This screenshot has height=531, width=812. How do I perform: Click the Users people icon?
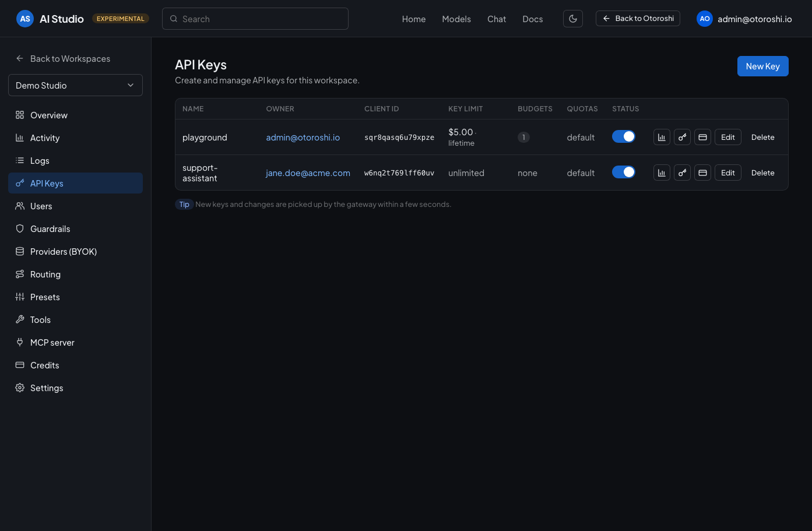pos(20,206)
